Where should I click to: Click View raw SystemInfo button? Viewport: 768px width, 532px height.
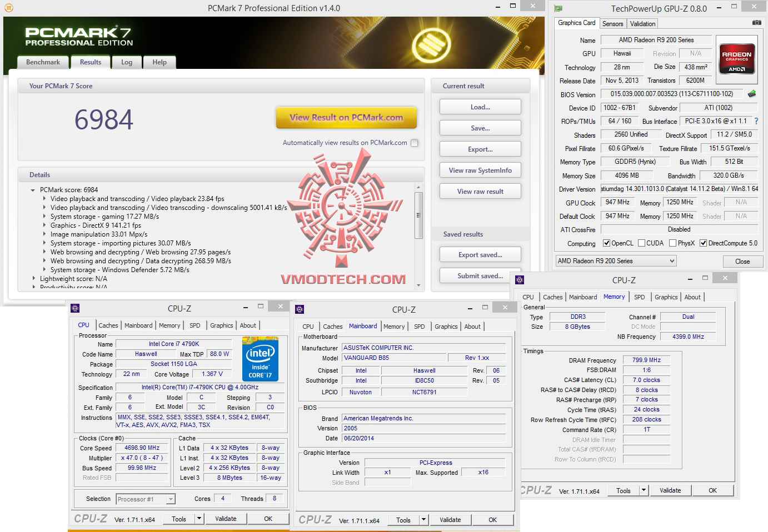[x=480, y=170]
